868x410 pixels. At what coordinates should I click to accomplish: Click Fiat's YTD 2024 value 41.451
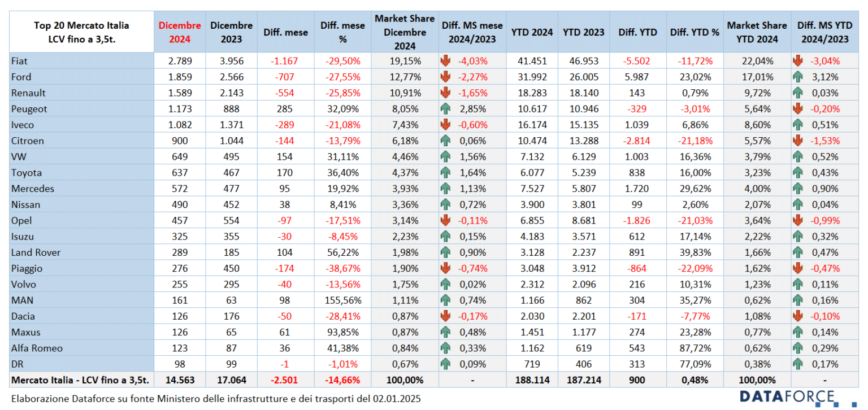click(x=532, y=61)
